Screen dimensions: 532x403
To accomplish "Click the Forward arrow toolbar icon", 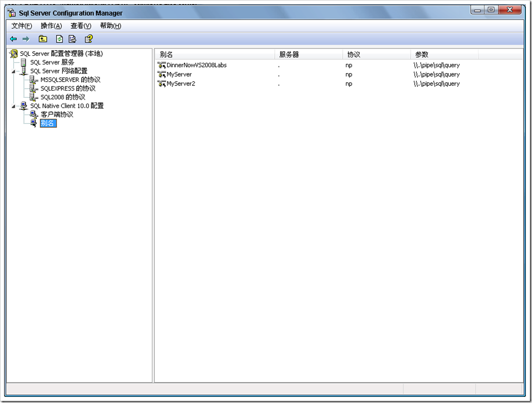I will click(x=26, y=39).
